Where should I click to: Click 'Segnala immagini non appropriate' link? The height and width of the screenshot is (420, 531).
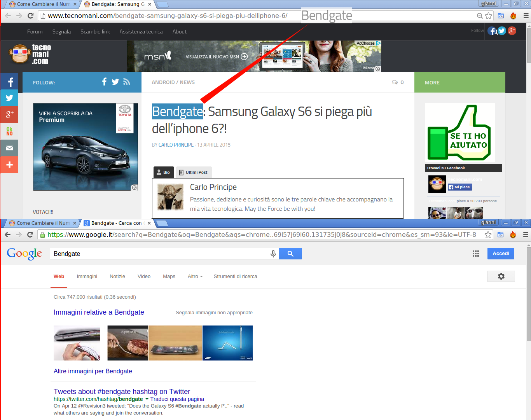pos(214,313)
